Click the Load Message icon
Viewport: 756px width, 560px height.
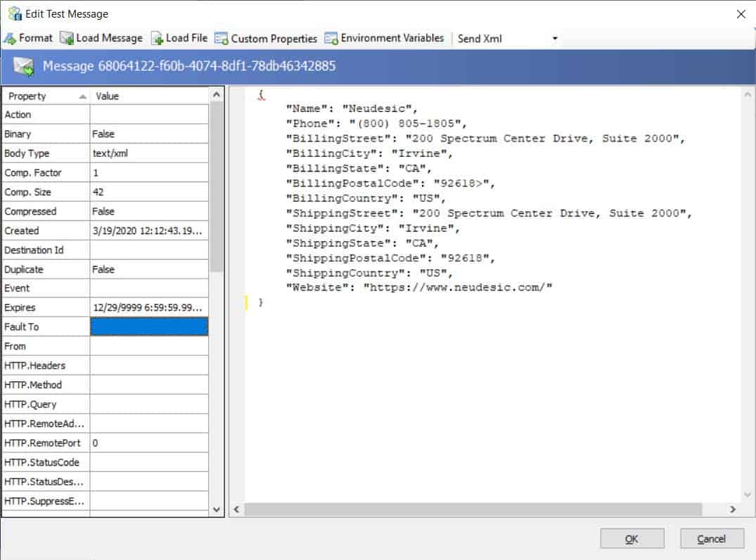67,38
